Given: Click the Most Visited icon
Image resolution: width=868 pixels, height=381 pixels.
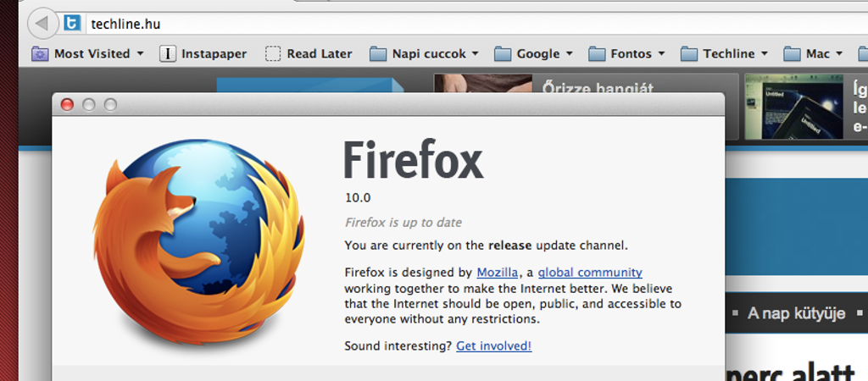Looking at the screenshot, I should click(x=40, y=53).
